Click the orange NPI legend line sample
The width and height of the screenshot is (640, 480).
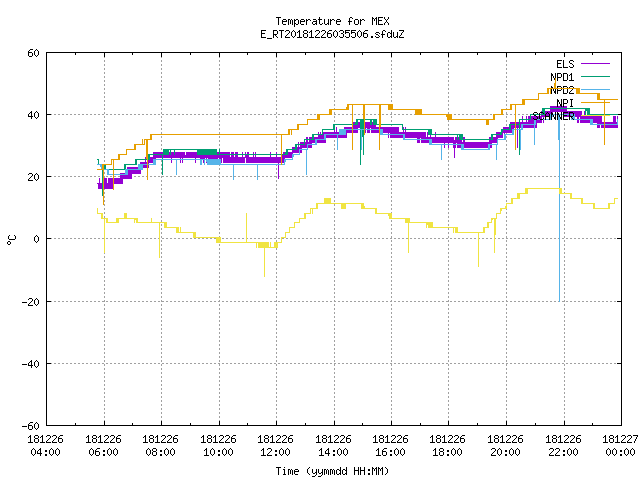click(x=595, y=102)
